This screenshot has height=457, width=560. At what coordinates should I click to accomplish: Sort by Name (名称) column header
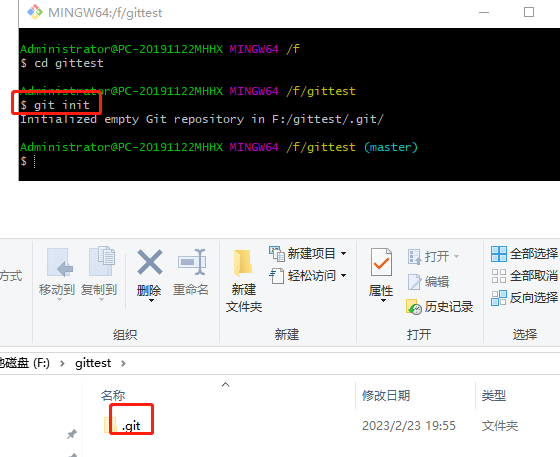(113, 396)
